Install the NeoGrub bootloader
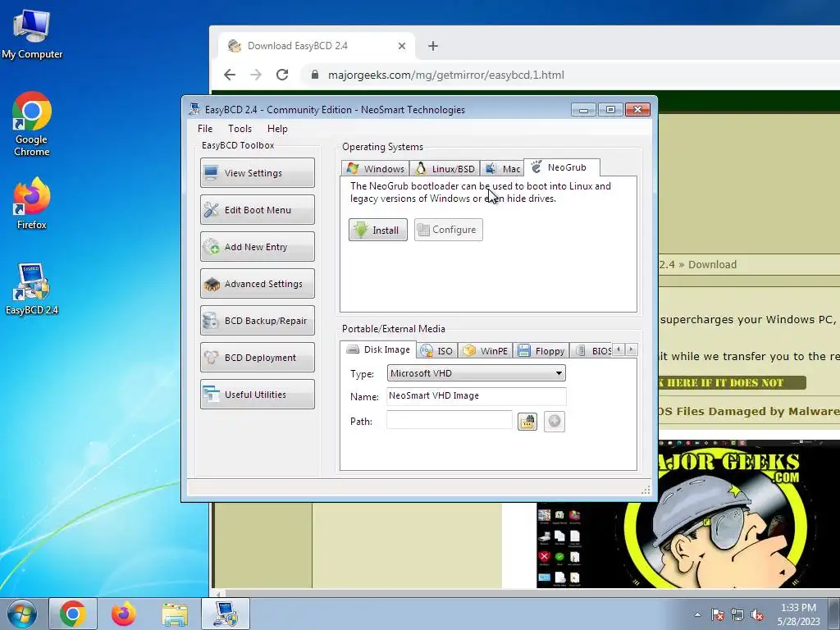Viewport: 840px width, 630px height. point(377,230)
